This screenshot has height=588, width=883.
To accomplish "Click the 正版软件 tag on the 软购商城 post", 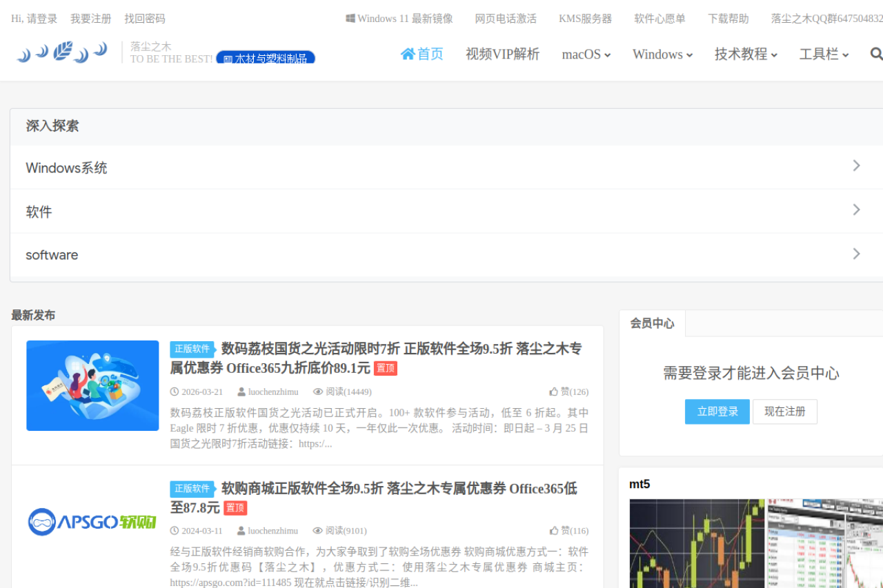I will pos(192,489).
